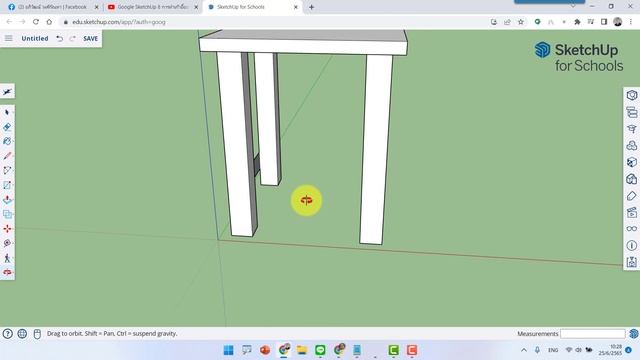The image size is (640, 360).
Task: Open the Entity Info panel
Action: 632,96
